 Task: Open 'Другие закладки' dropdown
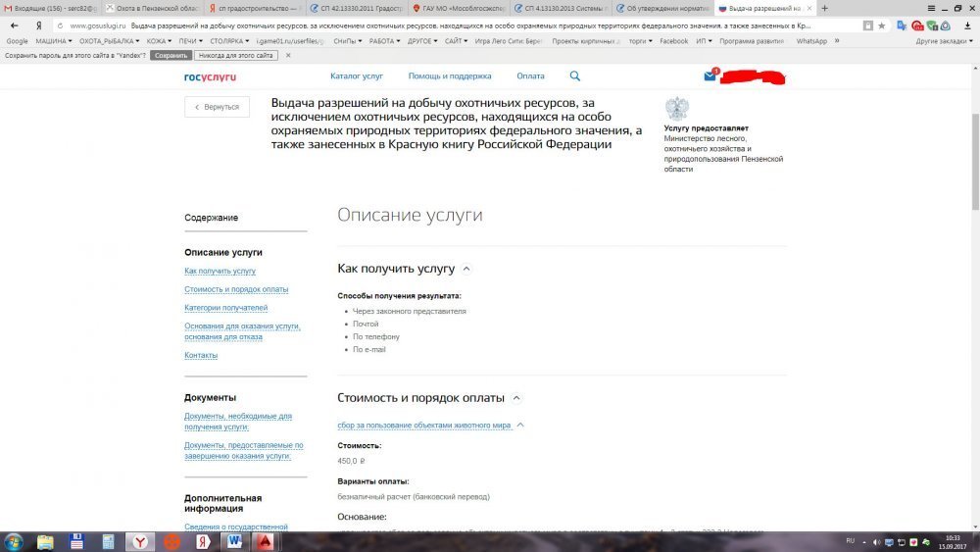(x=944, y=41)
